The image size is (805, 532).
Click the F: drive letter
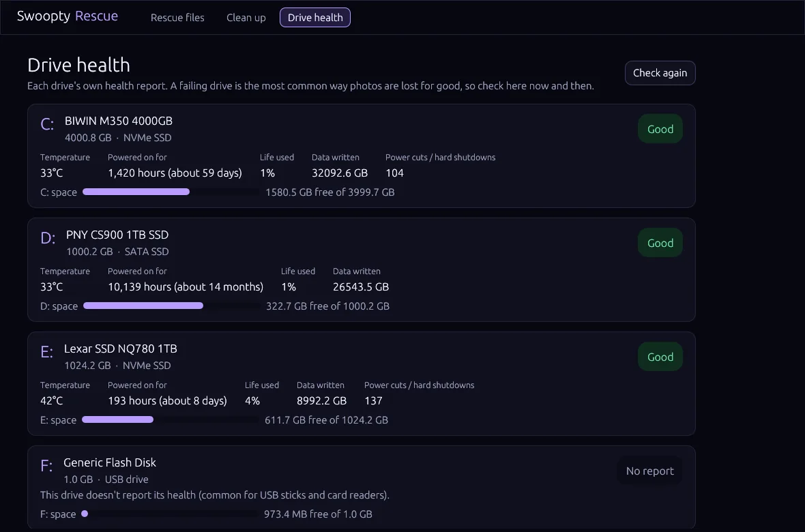[x=46, y=467]
